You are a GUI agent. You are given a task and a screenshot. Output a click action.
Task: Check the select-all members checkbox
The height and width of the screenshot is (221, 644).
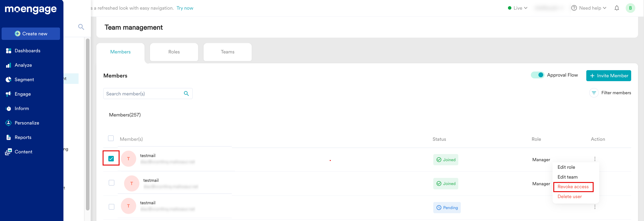111,138
